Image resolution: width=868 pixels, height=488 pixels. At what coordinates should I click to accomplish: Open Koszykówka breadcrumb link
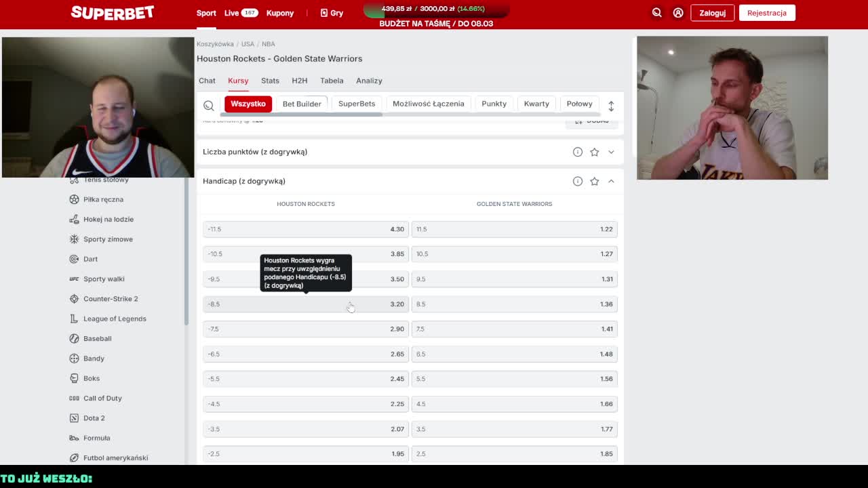pyautogui.click(x=215, y=44)
